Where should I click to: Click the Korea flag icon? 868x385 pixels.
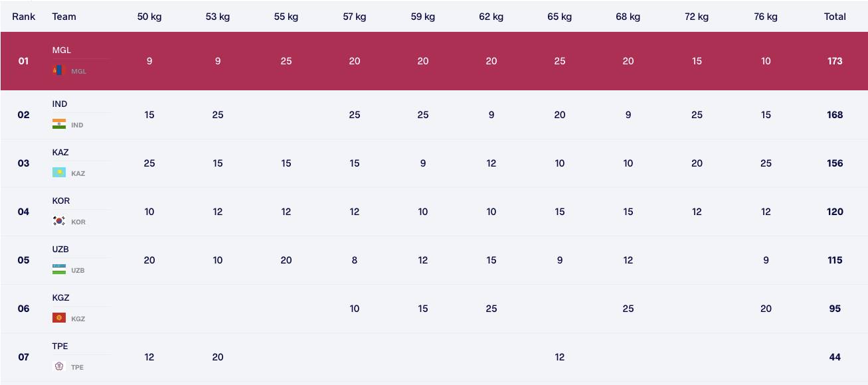tap(58, 221)
